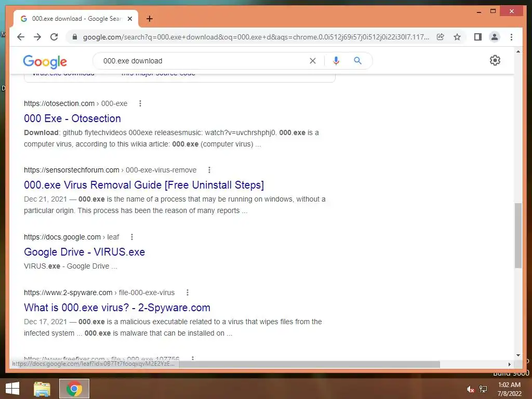The height and width of the screenshot is (399, 532).
Task: Open File Explorer from the taskbar
Action: tap(42, 389)
